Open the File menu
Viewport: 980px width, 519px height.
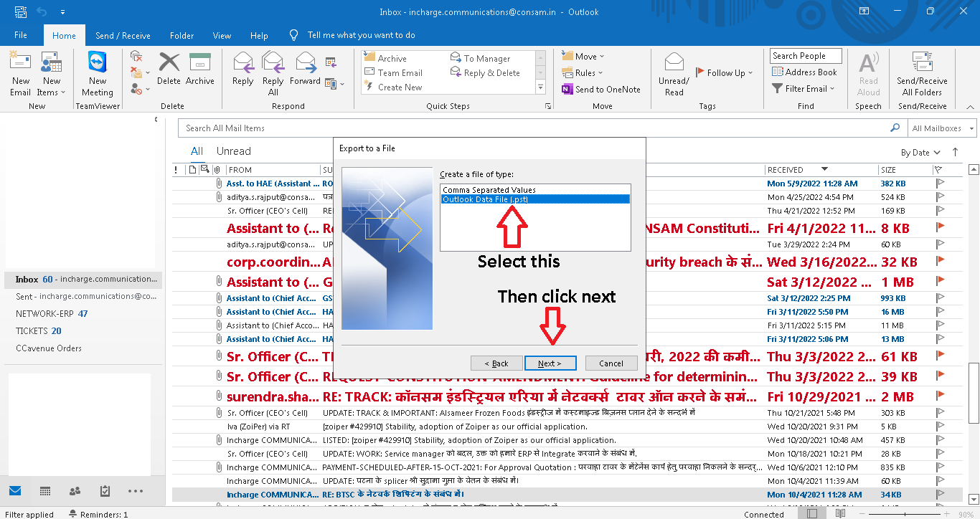21,35
